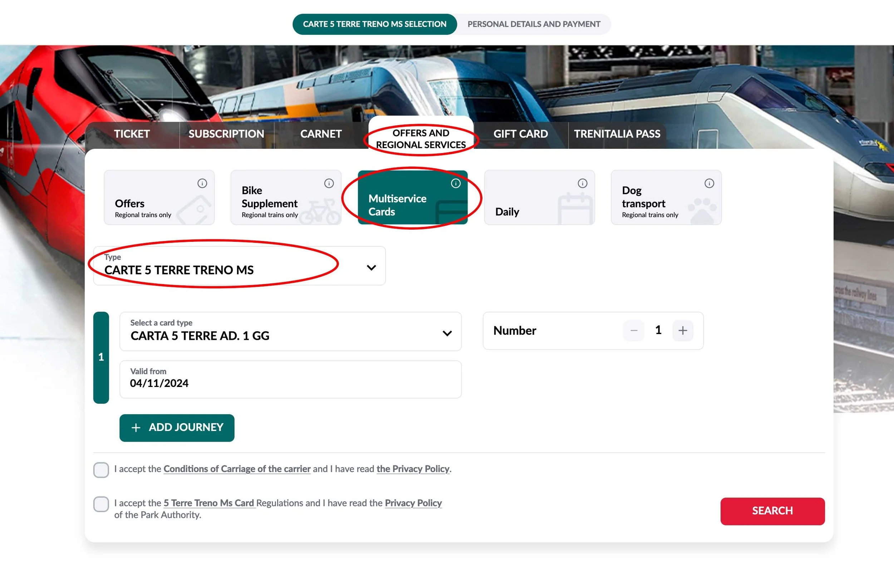894x588 pixels.
Task: Accept the Conditions of Carriage checkbox
Action: pyautogui.click(x=101, y=470)
